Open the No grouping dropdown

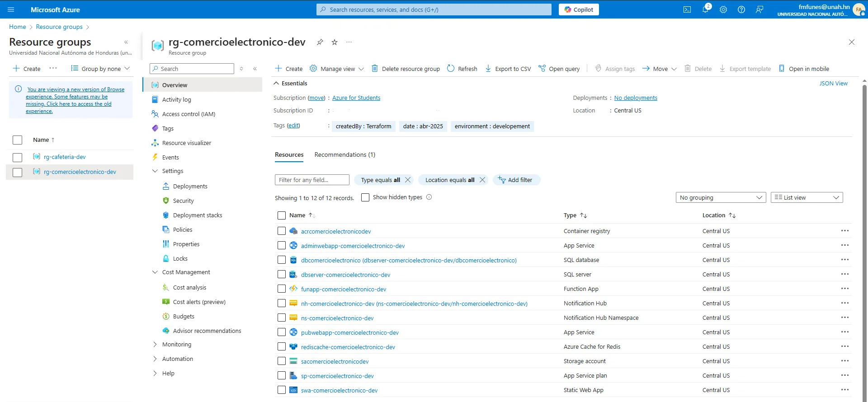coord(721,197)
